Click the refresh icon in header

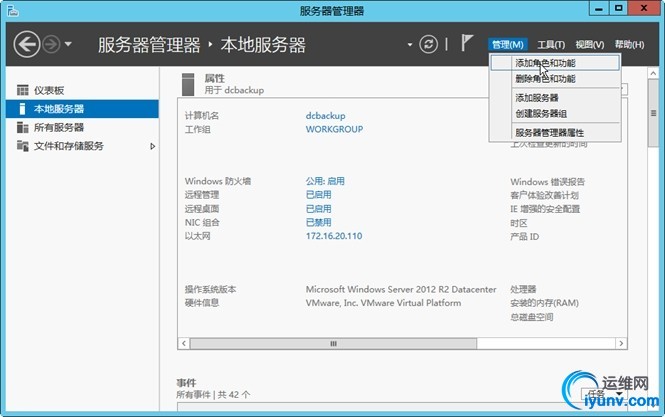click(x=428, y=44)
